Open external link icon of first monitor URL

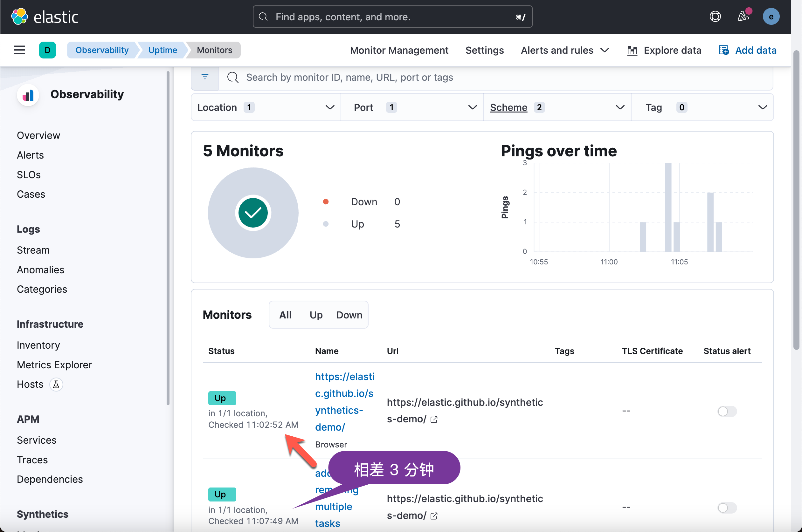click(x=434, y=420)
